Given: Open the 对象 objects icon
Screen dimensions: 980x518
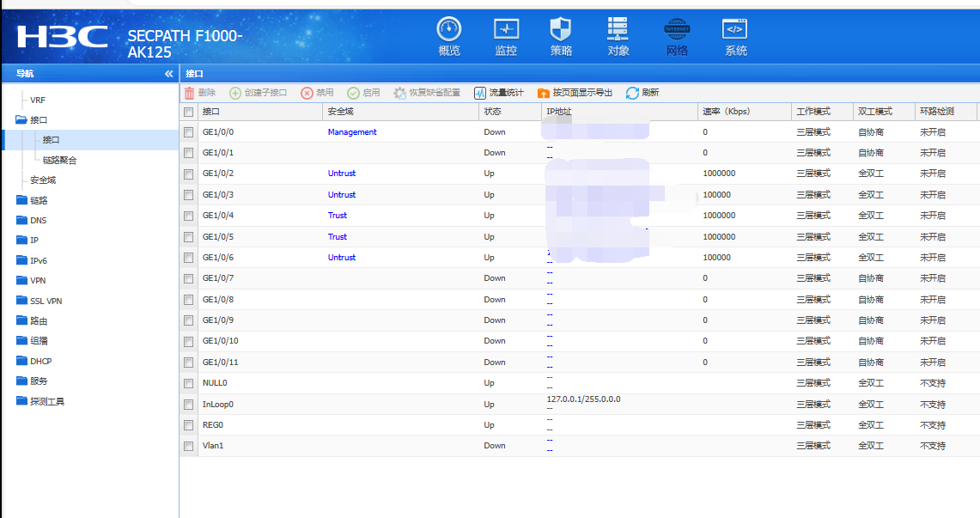Looking at the screenshot, I should (618, 29).
